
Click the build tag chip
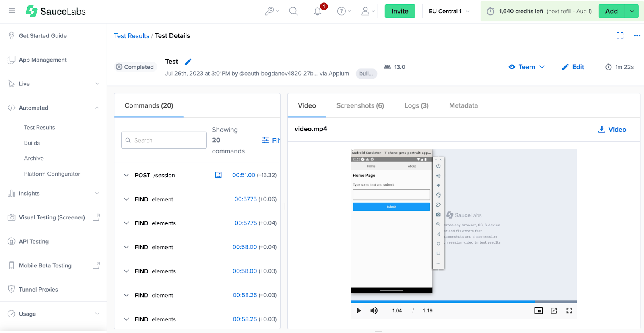(x=366, y=74)
